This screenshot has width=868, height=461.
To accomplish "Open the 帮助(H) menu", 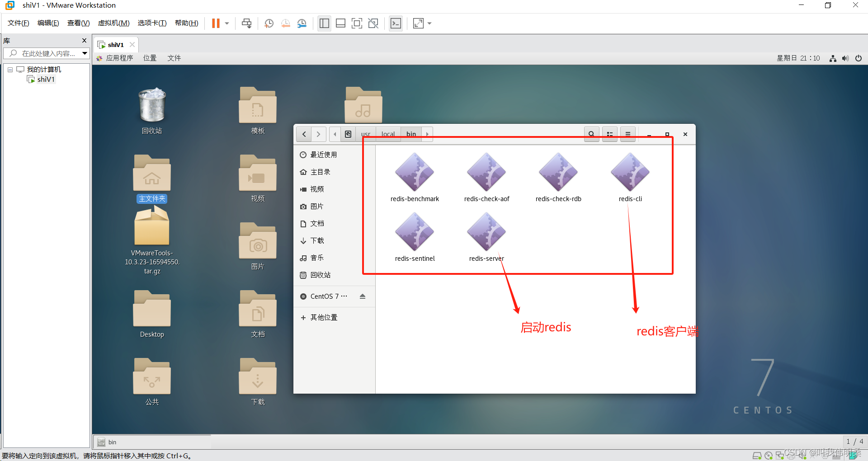I will pos(187,23).
